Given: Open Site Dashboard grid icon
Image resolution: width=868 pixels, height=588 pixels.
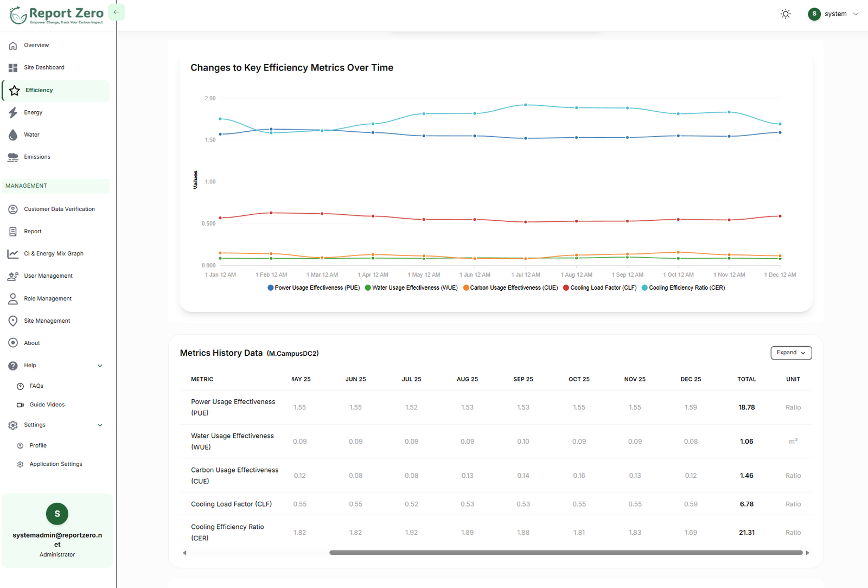Looking at the screenshot, I should click(13, 68).
